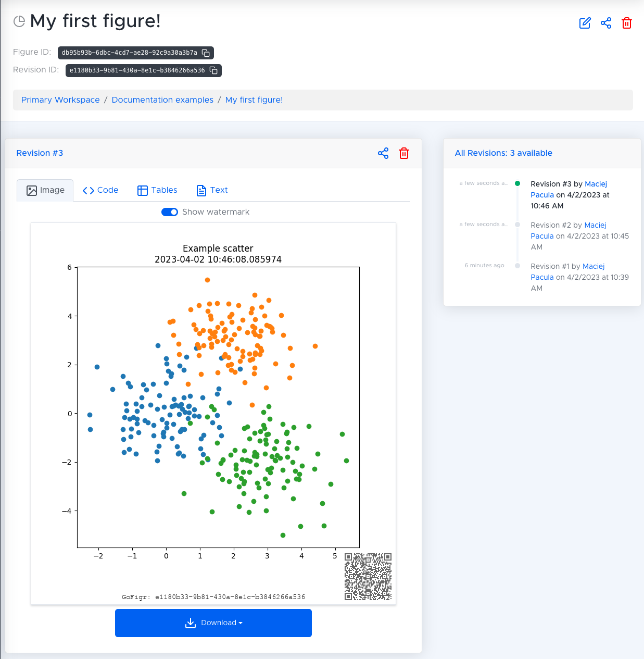Open the figure edit dialog via pencil icon
The height and width of the screenshot is (659, 644).
[x=585, y=23]
